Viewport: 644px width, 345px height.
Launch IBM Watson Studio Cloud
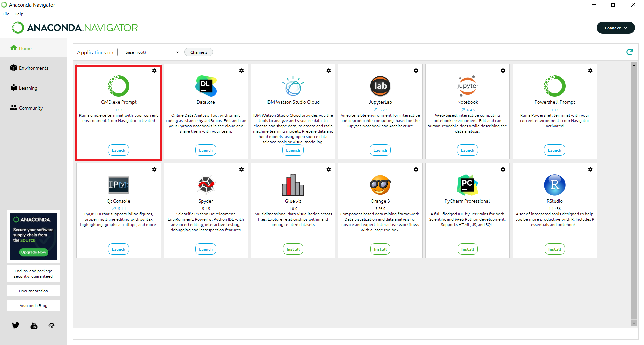293,150
